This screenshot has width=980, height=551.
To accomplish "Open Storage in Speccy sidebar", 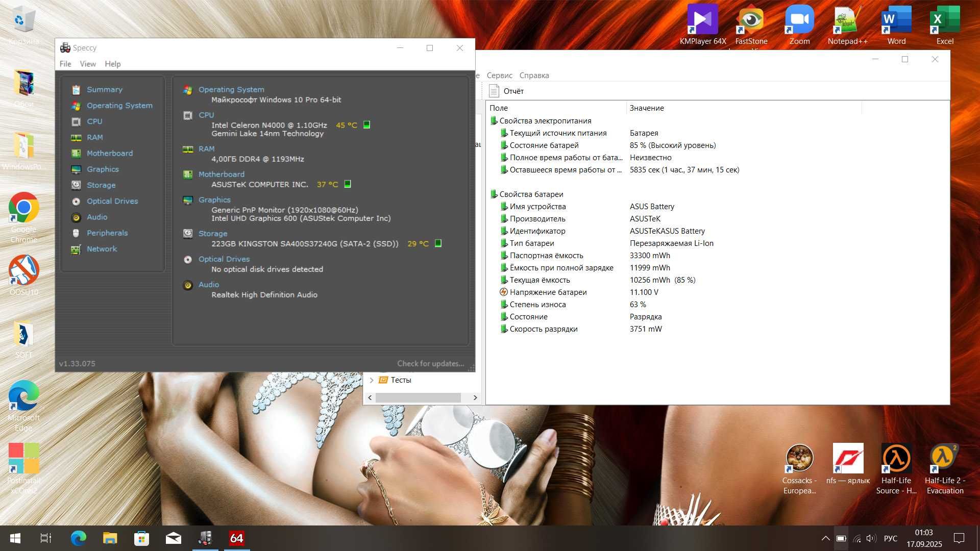I will [101, 185].
